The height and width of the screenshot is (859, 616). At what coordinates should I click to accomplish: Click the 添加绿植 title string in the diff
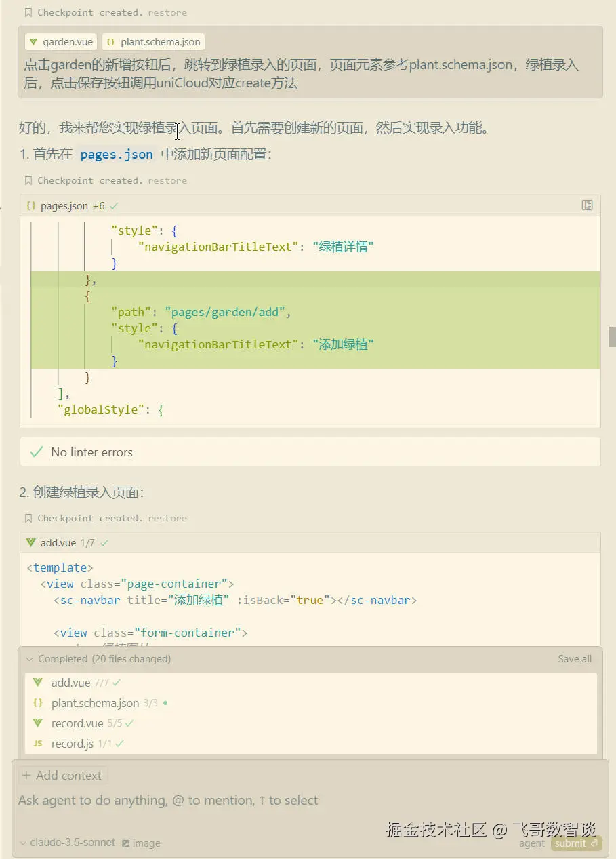point(343,344)
